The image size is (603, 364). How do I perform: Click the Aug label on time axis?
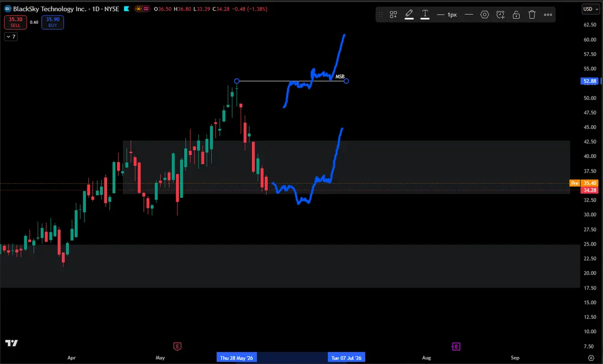pos(426,358)
